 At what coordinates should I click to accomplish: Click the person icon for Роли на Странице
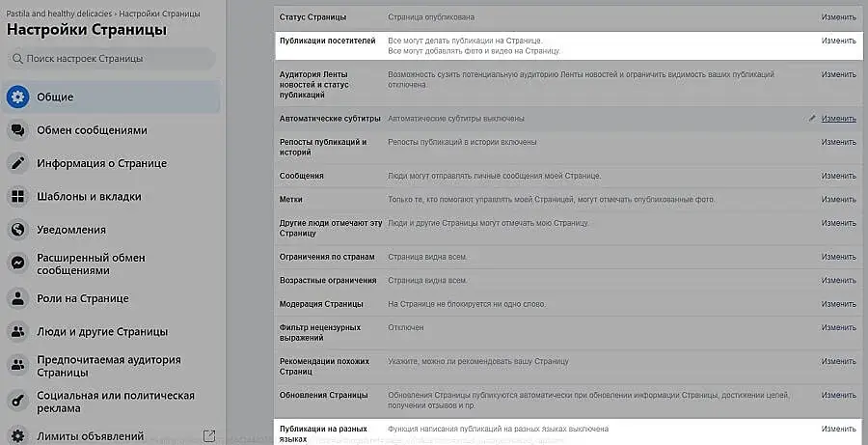coord(17,298)
